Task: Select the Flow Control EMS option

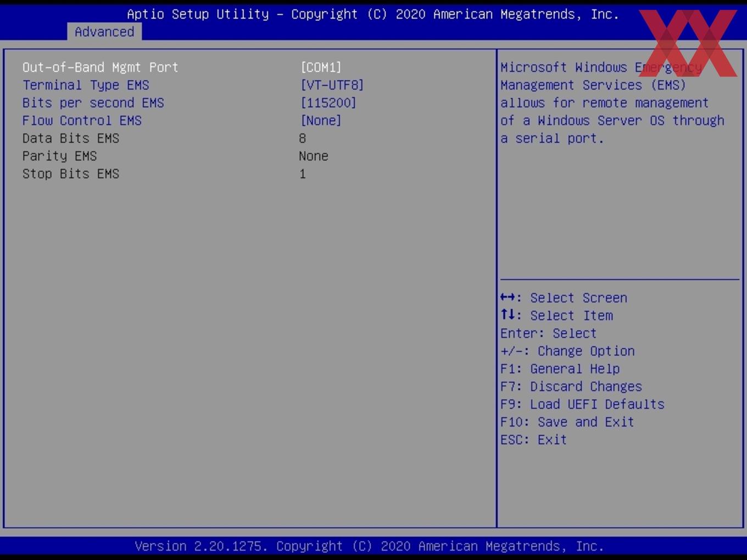Action: click(x=82, y=120)
